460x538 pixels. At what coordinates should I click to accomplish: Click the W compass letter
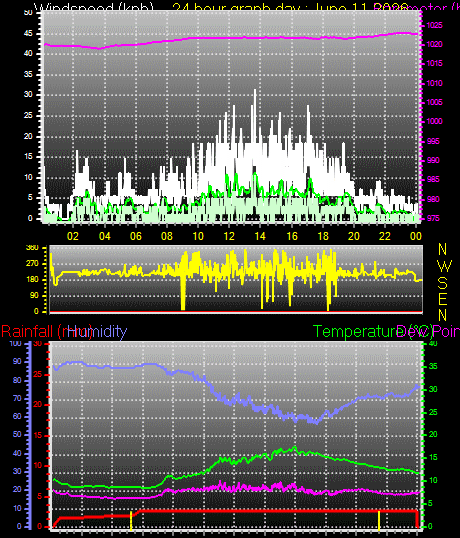coord(445,266)
